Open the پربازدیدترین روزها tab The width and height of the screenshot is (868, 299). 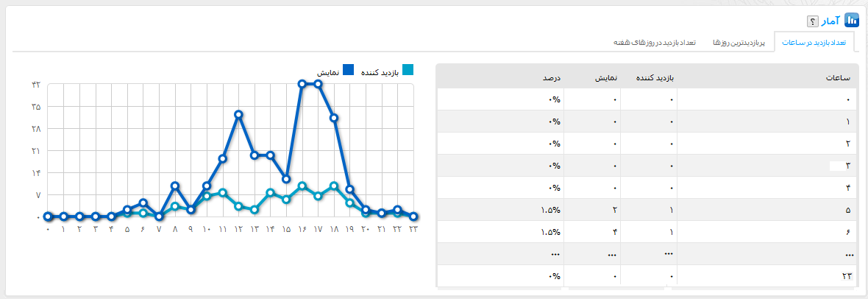click(739, 43)
